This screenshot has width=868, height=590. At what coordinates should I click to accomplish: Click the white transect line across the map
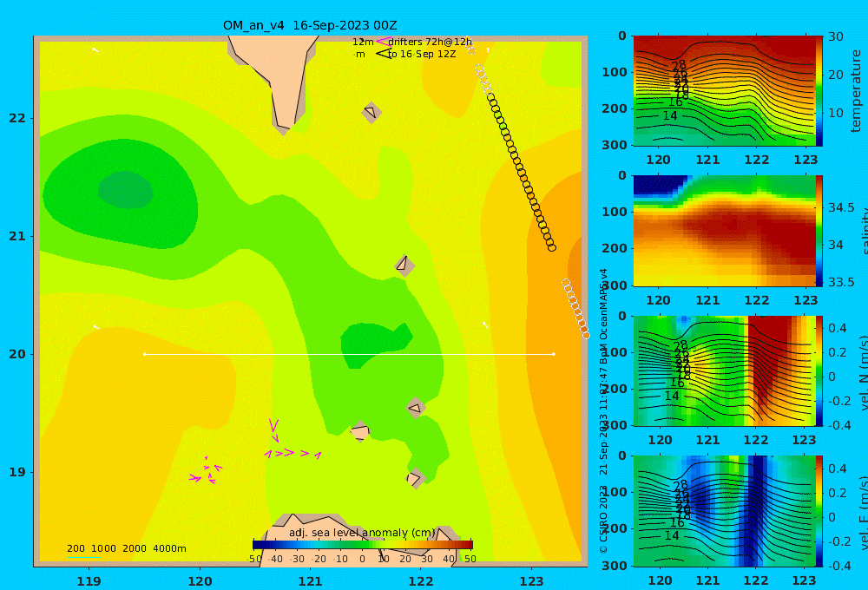coord(349,354)
